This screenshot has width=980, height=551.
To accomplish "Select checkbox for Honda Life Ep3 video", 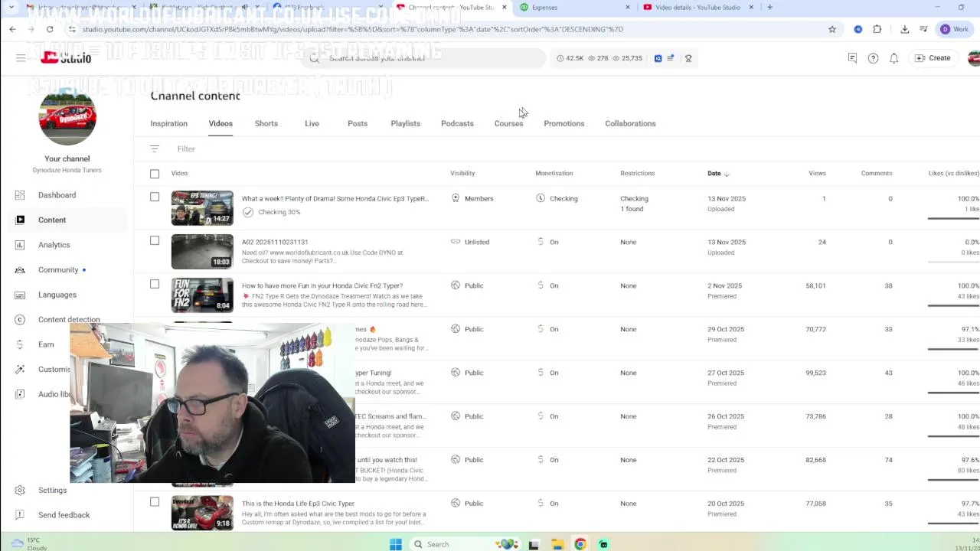I will coord(155,502).
